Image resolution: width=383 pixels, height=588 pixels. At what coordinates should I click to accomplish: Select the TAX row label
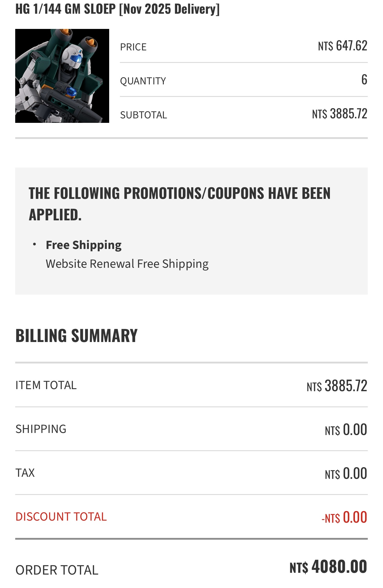pyautogui.click(x=25, y=473)
